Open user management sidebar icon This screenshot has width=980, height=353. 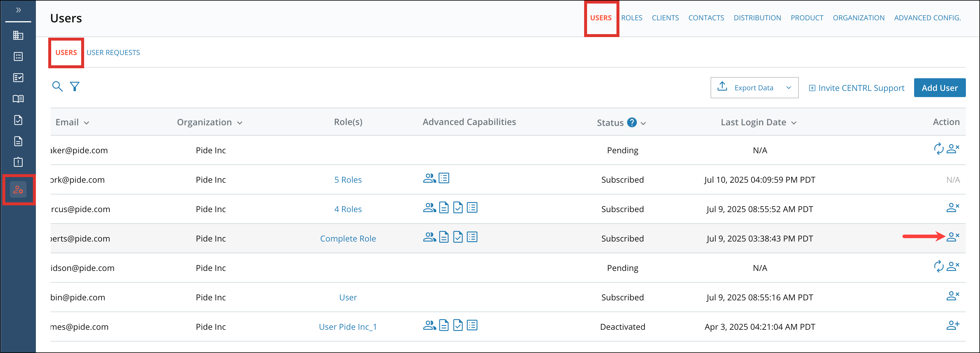pos(18,189)
